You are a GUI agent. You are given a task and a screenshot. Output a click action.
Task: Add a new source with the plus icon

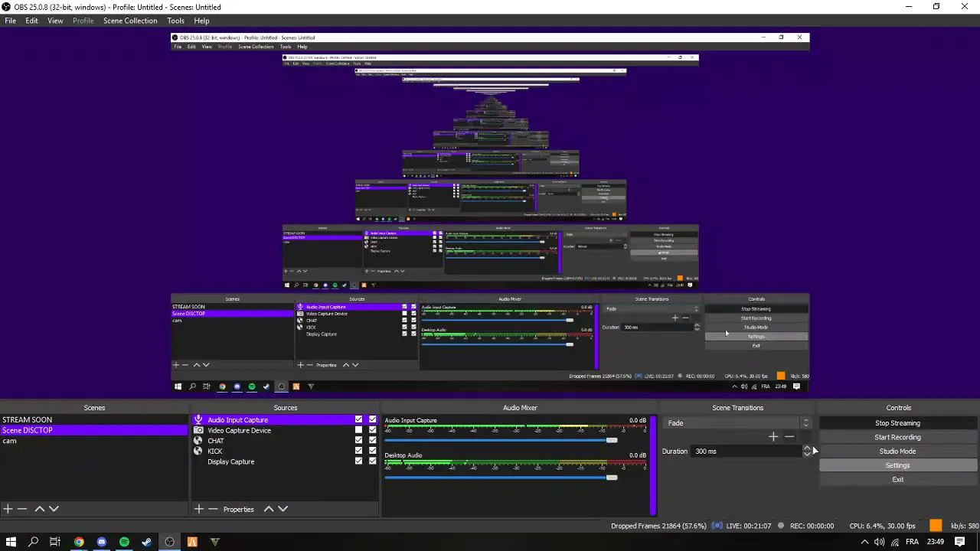pyautogui.click(x=199, y=509)
